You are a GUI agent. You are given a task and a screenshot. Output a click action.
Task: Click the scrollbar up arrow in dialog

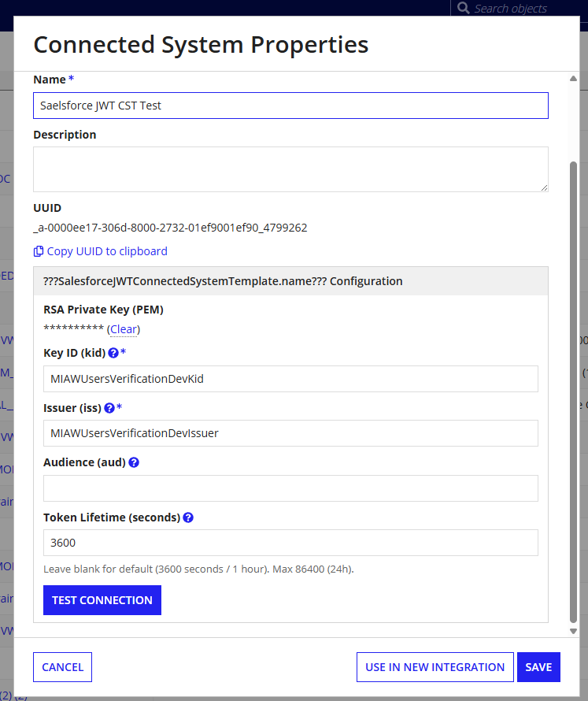[573, 79]
